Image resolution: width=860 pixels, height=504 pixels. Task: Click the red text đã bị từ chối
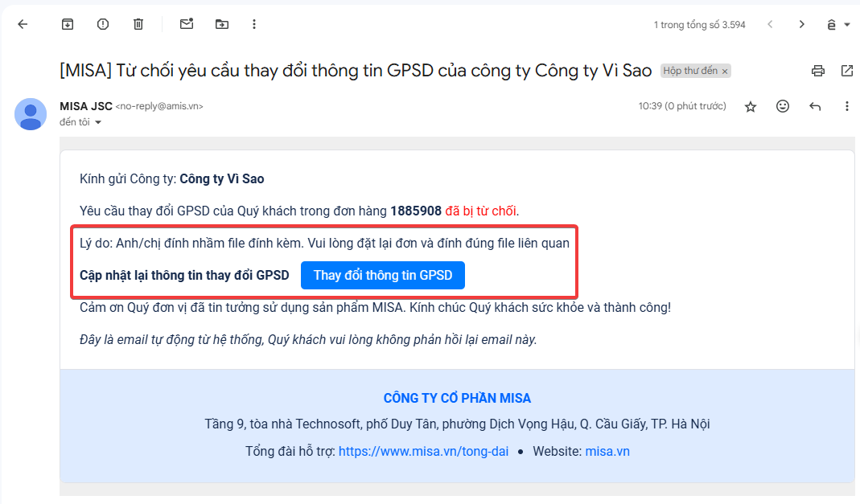(x=480, y=211)
